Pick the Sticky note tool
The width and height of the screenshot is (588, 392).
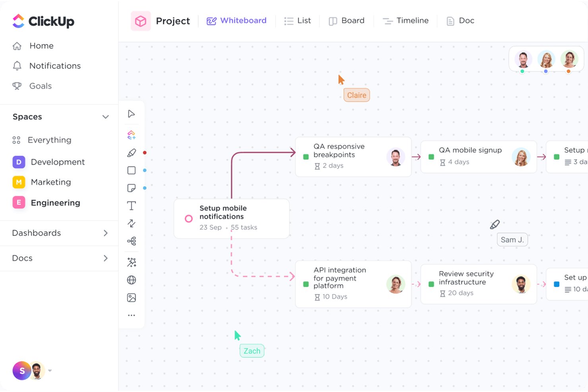[x=132, y=188]
